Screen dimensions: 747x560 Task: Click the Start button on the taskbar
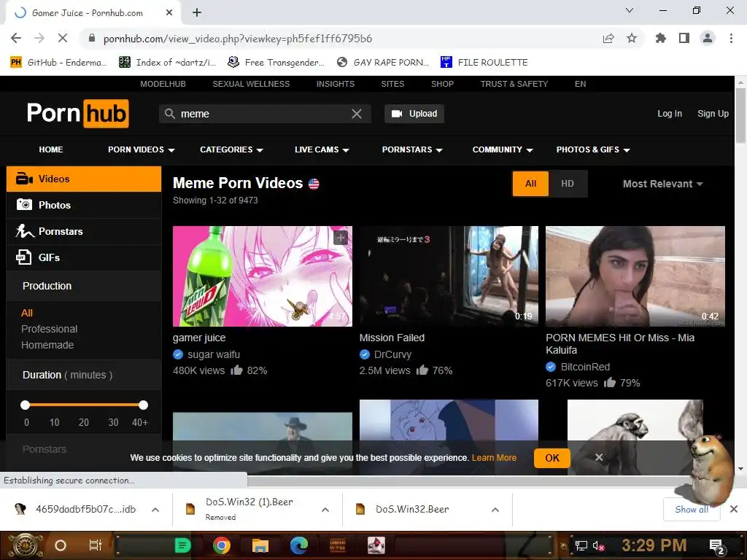click(x=25, y=545)
